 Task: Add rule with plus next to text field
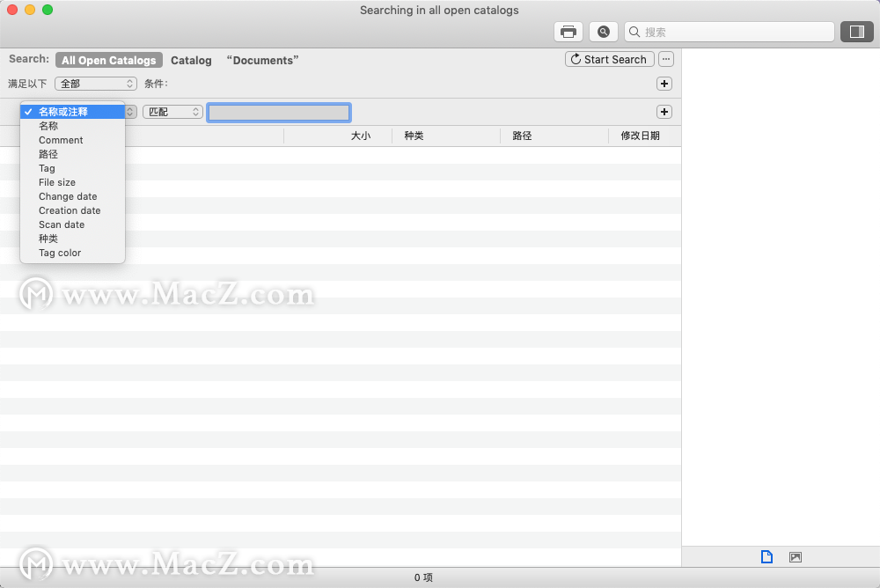tap(664, 112)
